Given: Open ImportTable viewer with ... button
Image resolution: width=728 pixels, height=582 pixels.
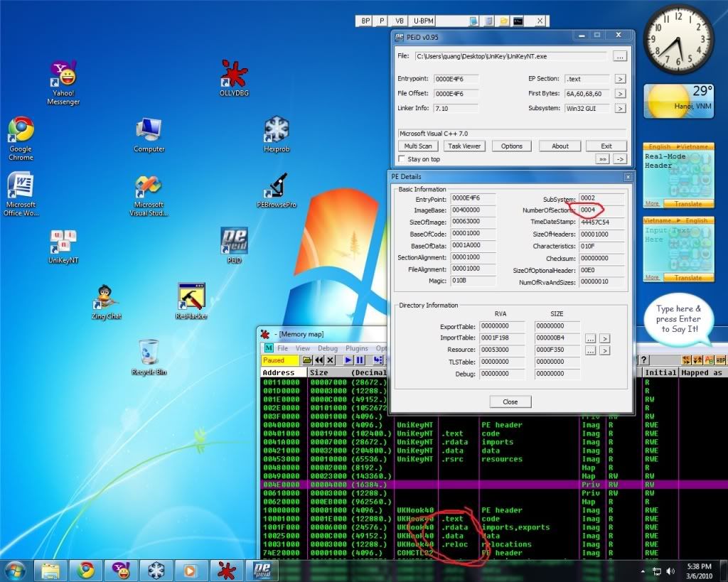Looking at the screenshot, I should [590, 338].
